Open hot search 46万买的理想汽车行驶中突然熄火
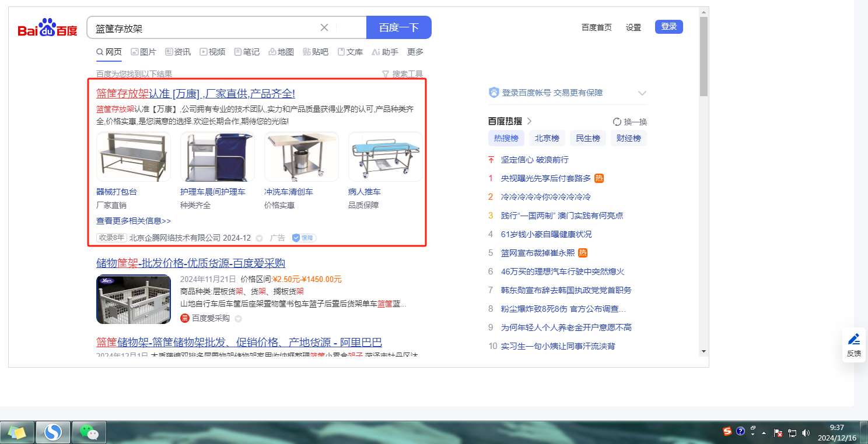The image size is (868, 444). pyautogui.click(x=563, y=272)
